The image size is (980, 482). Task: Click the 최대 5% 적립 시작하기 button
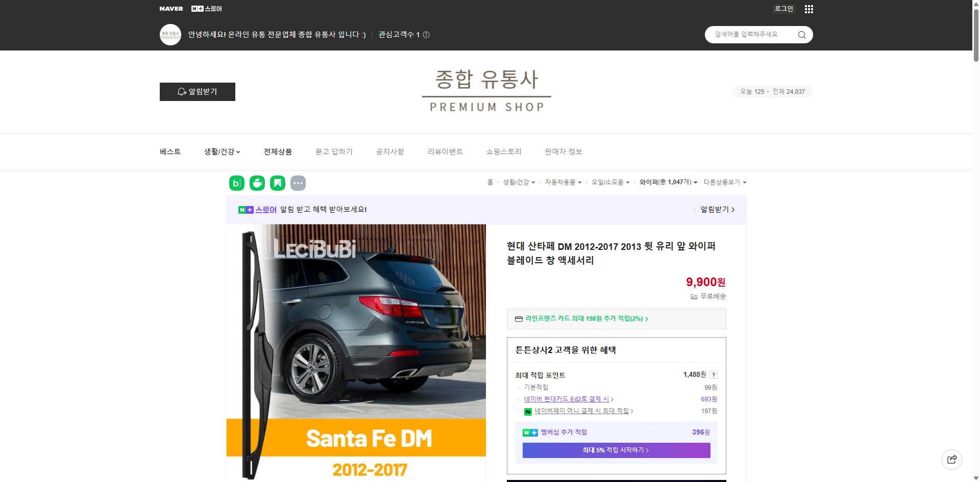(x=616, y=450)
